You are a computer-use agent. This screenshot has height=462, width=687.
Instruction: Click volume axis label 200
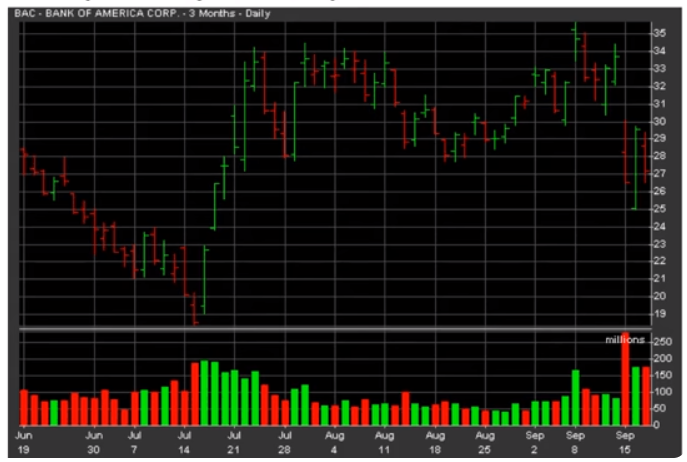coord(662,358)
